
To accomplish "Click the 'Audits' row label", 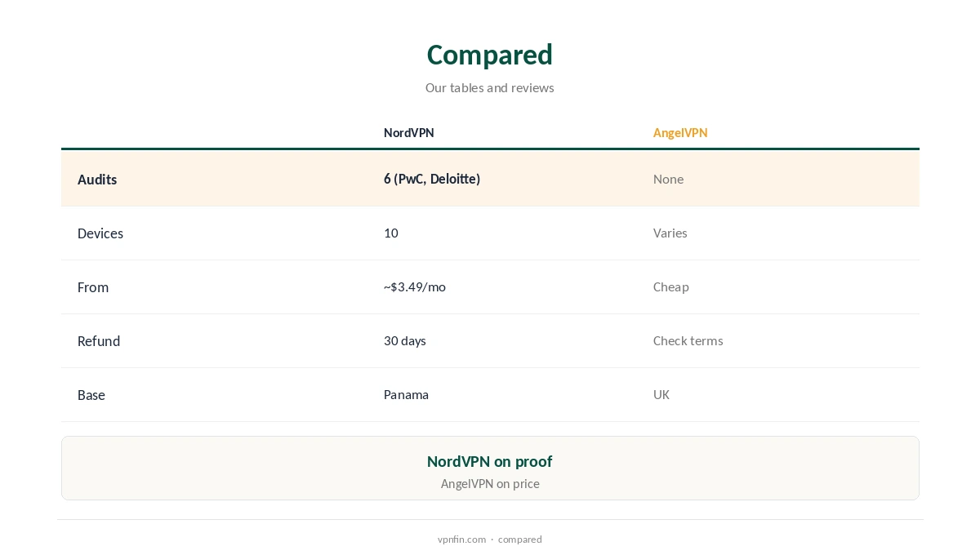I will pyautogui.click(x=97, y=180).
